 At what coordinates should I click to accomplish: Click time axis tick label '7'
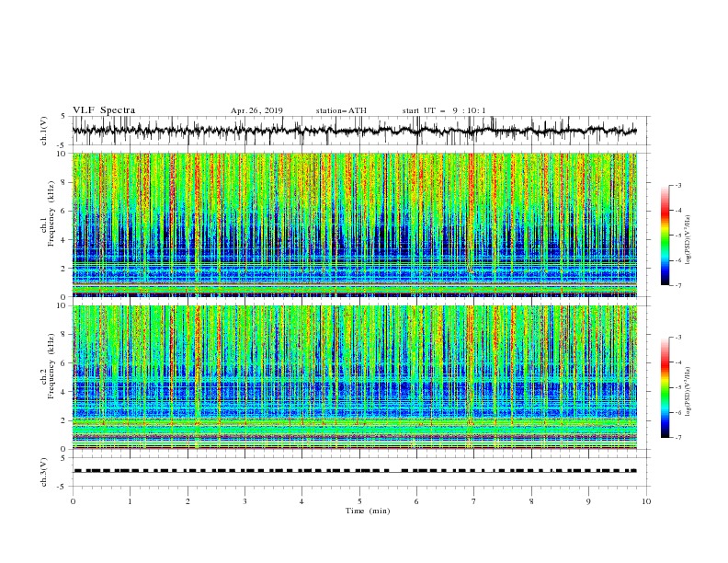474,501
